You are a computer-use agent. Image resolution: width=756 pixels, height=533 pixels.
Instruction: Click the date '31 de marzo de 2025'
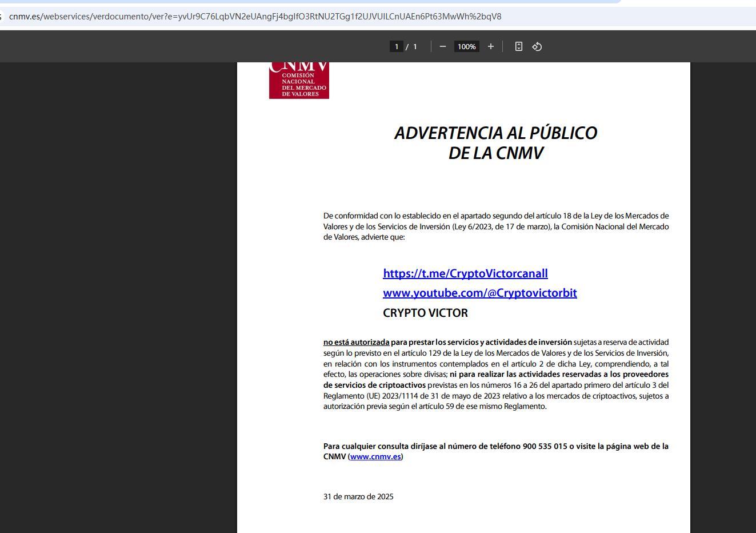[358, 496]
